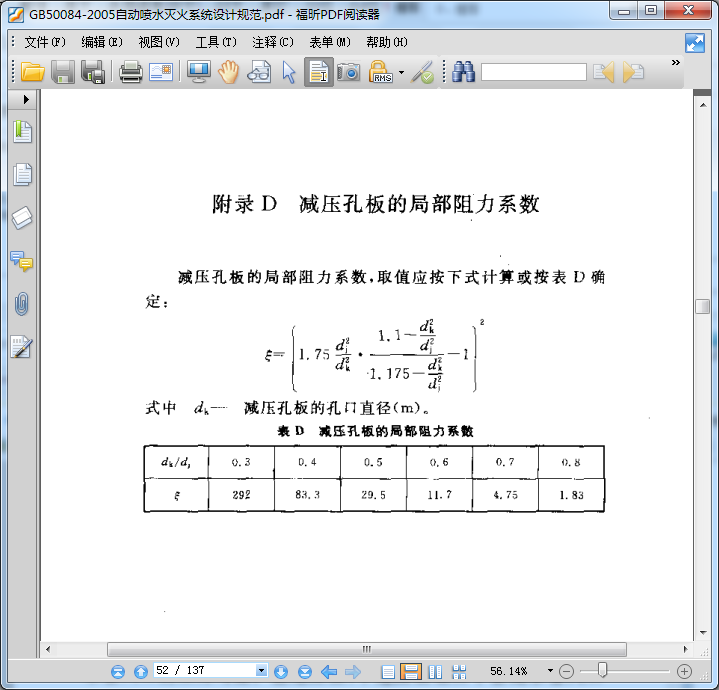The height and width of the screenshot is (690, 719).
Task: Click the binoculars search icon
Action: point(464,72)
